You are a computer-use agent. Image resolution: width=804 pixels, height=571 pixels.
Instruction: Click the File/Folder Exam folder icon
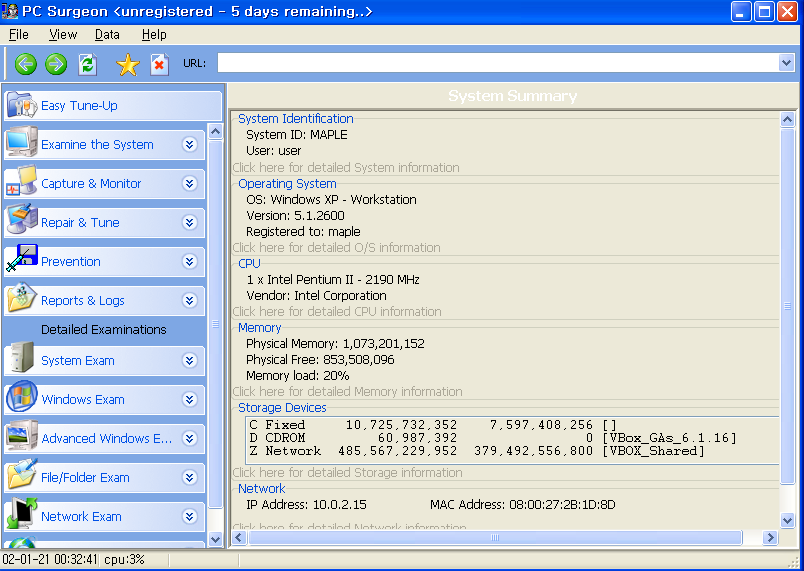click(22, 475)
